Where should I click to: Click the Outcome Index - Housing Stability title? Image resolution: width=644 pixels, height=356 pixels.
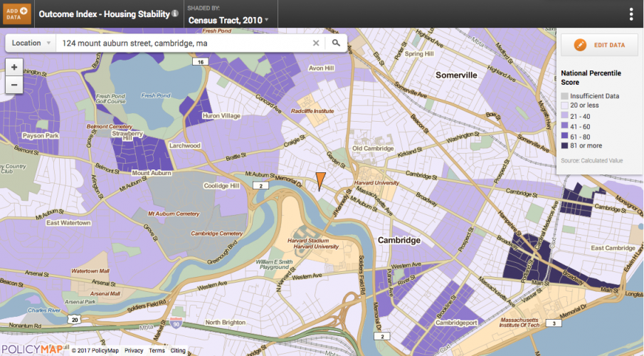[104, 14]
